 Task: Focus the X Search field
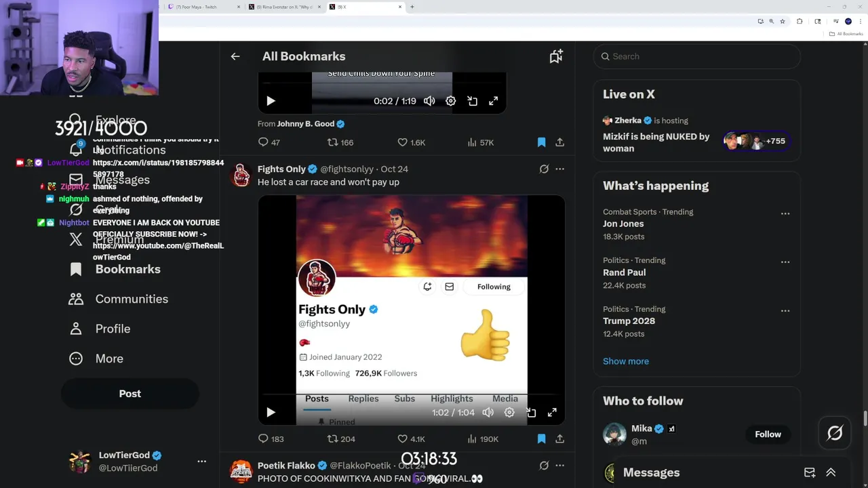click(x=696, y=56)
